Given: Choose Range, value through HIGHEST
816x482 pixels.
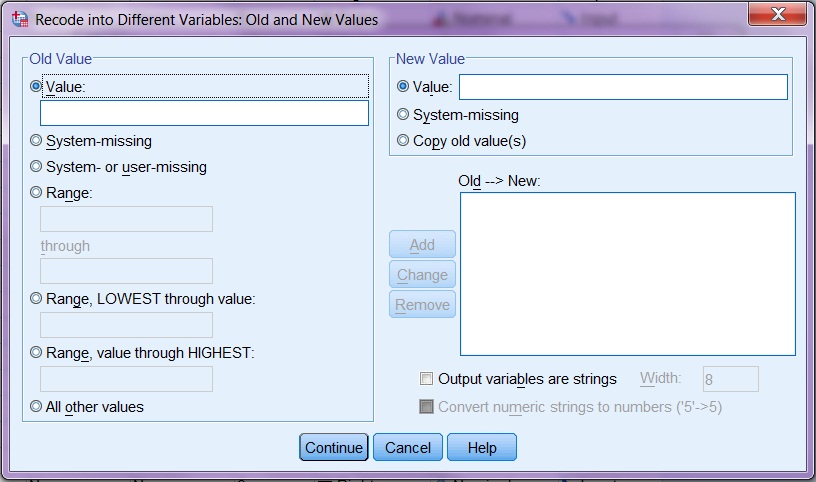Looking at the screenshot, I should (37, 352).
